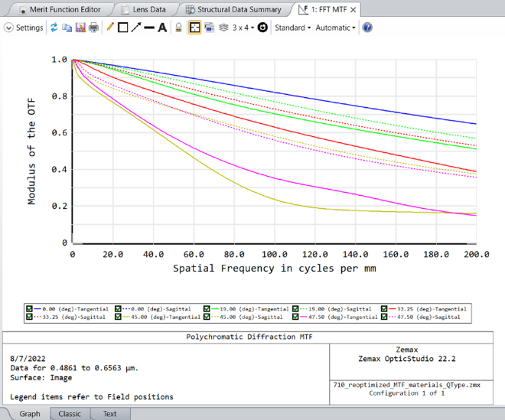505x420 pixels.
Task: Select the arrow annotation tool
Action: [135, 28]
